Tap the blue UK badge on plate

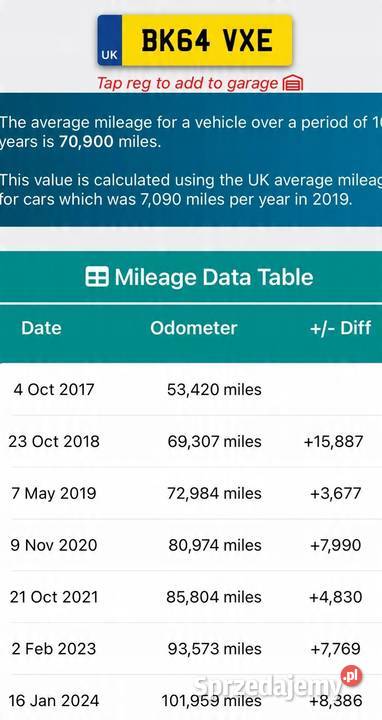pyautogui.click(x=110, y=40)
